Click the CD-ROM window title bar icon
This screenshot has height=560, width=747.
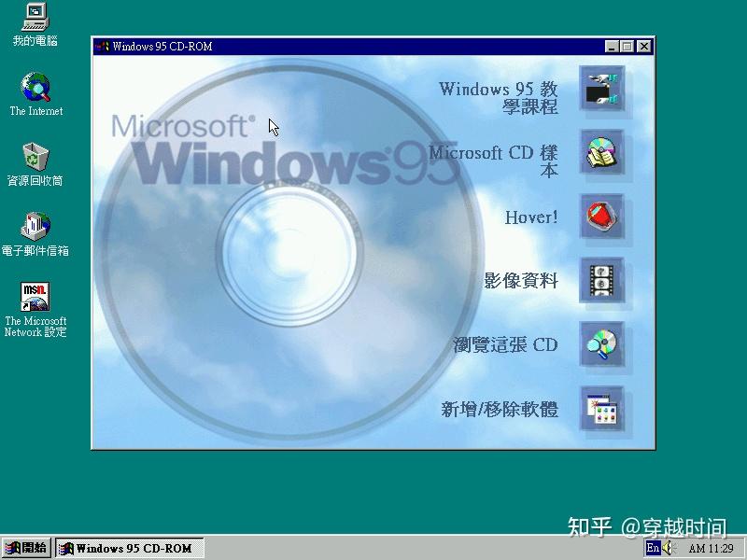(102, 46)
